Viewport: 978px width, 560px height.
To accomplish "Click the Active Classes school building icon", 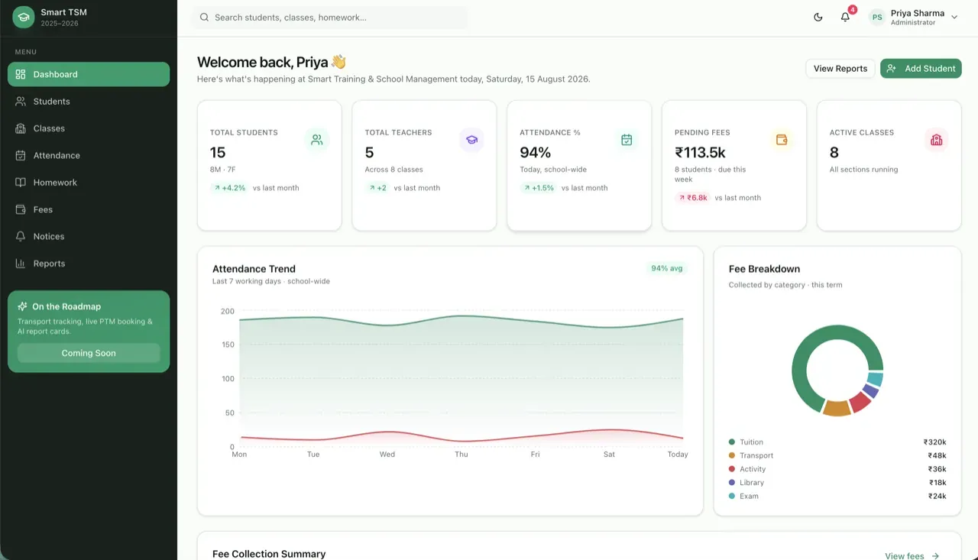I will (x=936, y=140).
